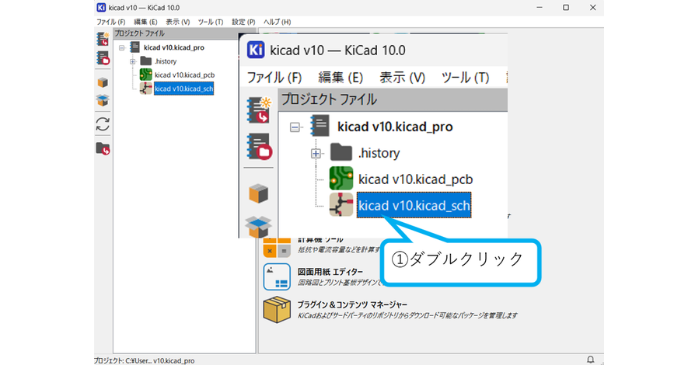698x365 pixels.
Task: Click schematic file icon in the enlarged inset
Action: (341, 205)
